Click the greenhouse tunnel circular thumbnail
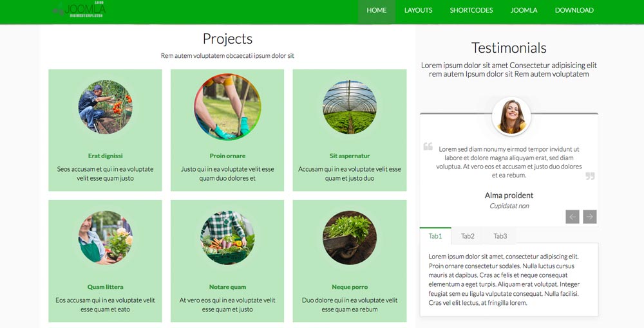The image size is (644, 328). (x=350, y=107)
